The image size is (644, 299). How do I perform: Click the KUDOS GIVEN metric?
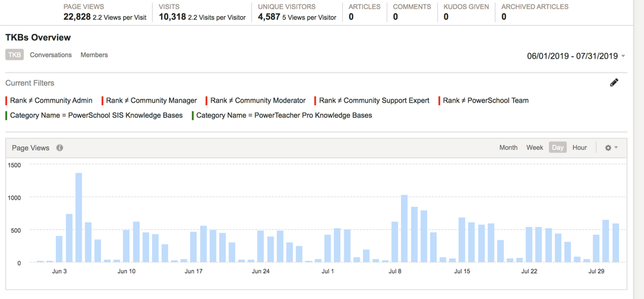(x=466, y=12)
